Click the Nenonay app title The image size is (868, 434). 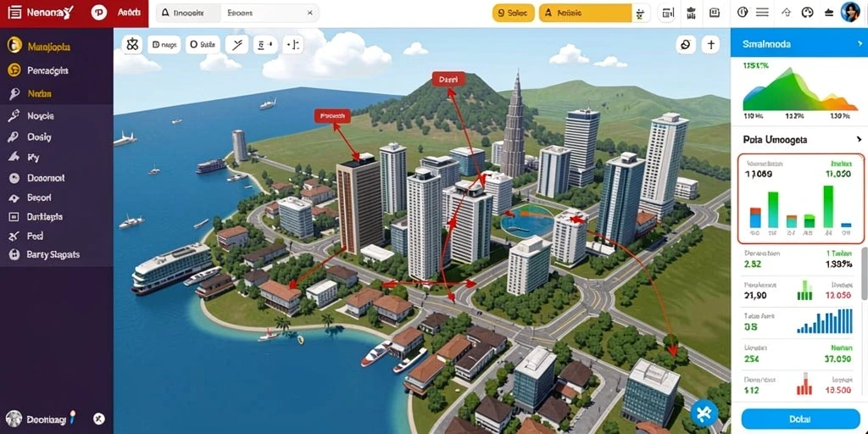coord(50,14)
